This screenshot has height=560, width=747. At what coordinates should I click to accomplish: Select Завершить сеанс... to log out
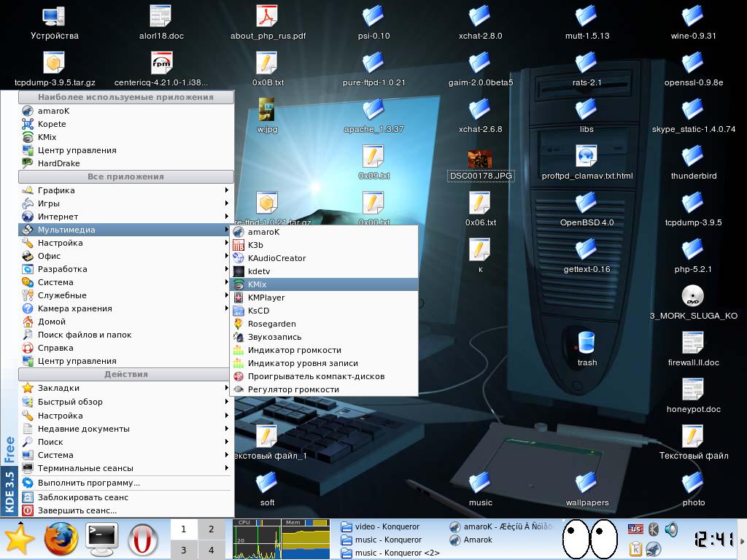pos(125,510)
